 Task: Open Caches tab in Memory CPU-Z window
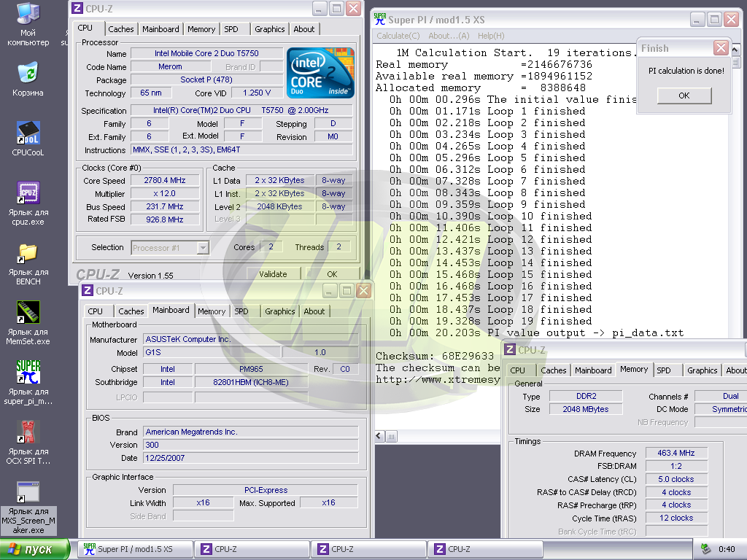[554, 370]
